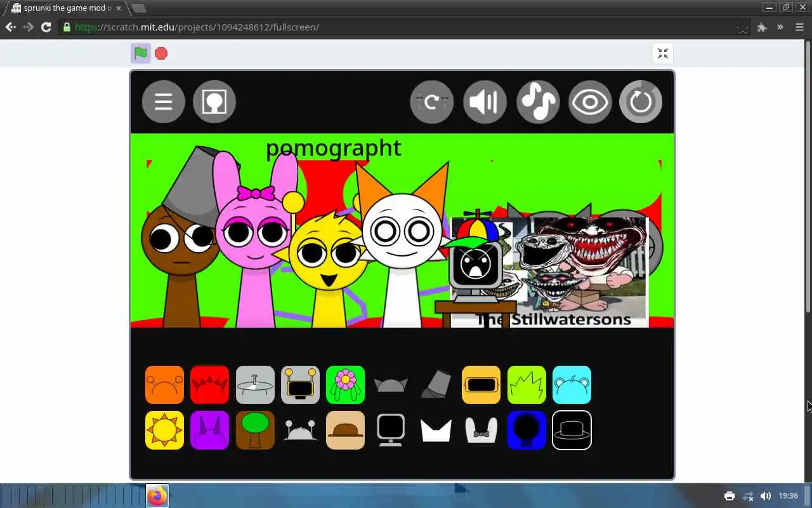Select the red spiky hair icon

[209, 385]
